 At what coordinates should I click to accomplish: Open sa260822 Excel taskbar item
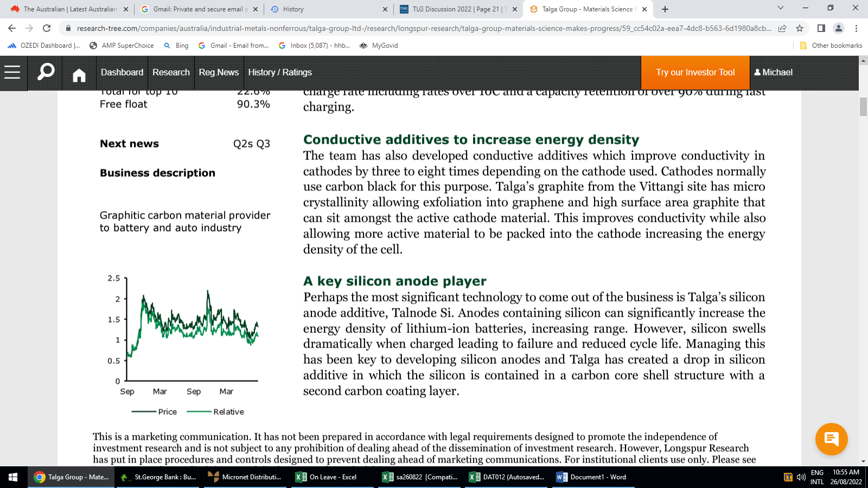419,477
